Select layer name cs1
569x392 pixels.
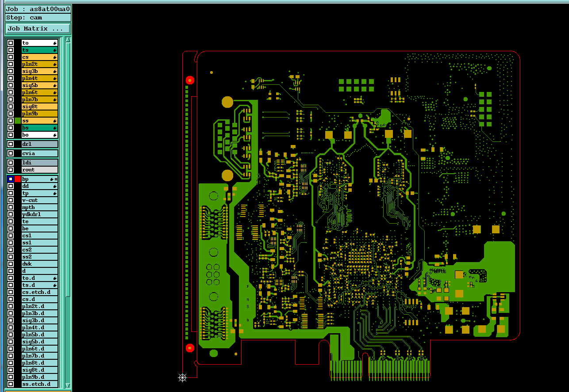(x=40, y=236)
